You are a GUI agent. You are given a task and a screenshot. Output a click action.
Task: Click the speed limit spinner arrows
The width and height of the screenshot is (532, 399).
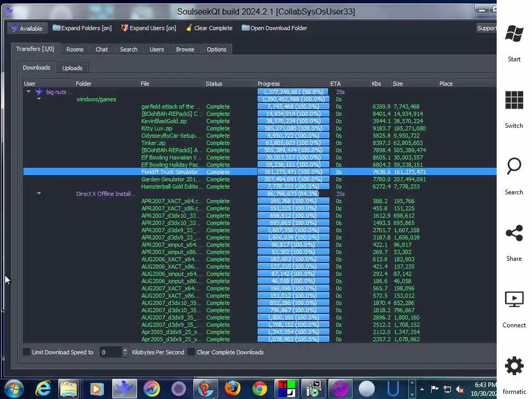[x=125, y=352]
